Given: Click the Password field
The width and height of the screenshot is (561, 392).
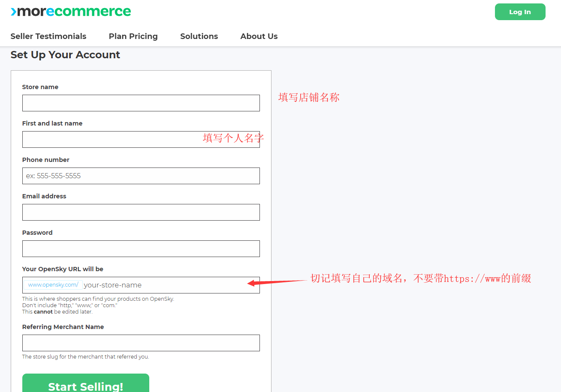Looking at the screenshot, I should [x=141, y=248].
